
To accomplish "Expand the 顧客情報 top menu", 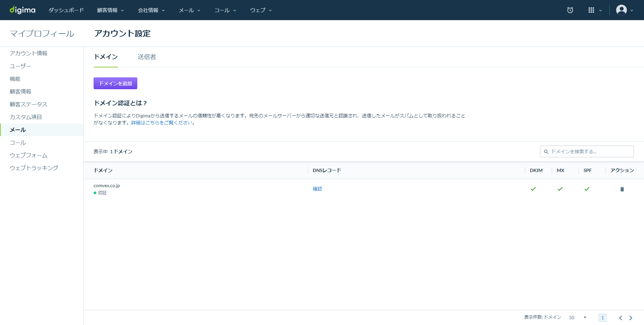I will tap(110, 10).
